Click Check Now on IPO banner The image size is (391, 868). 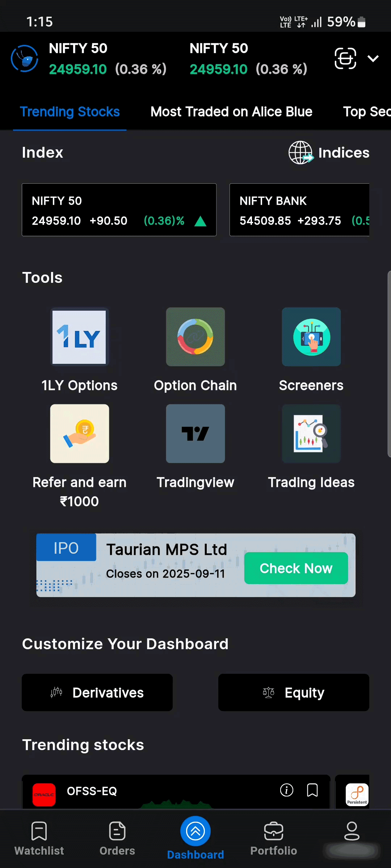[296, 568]
